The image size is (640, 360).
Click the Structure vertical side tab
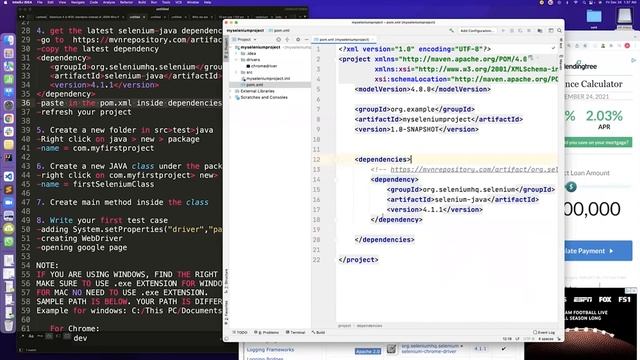pyautogui.click(x=227, y=281)
